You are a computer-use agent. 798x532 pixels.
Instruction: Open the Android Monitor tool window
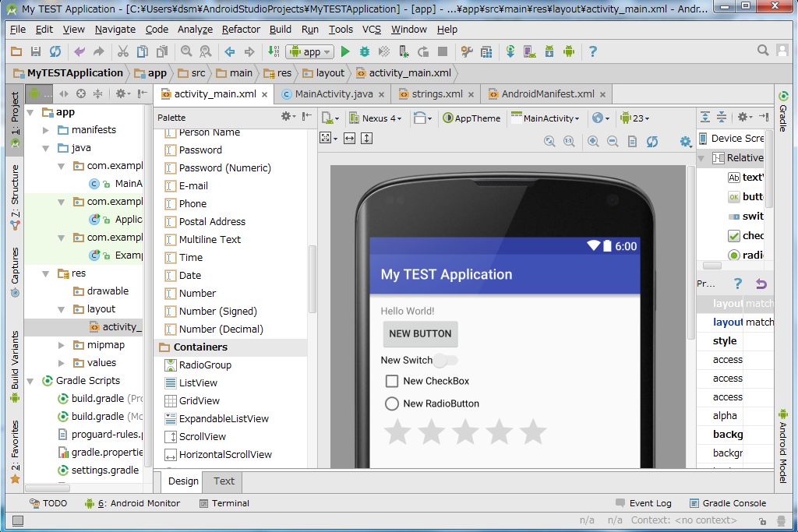[x=132, y=503]
